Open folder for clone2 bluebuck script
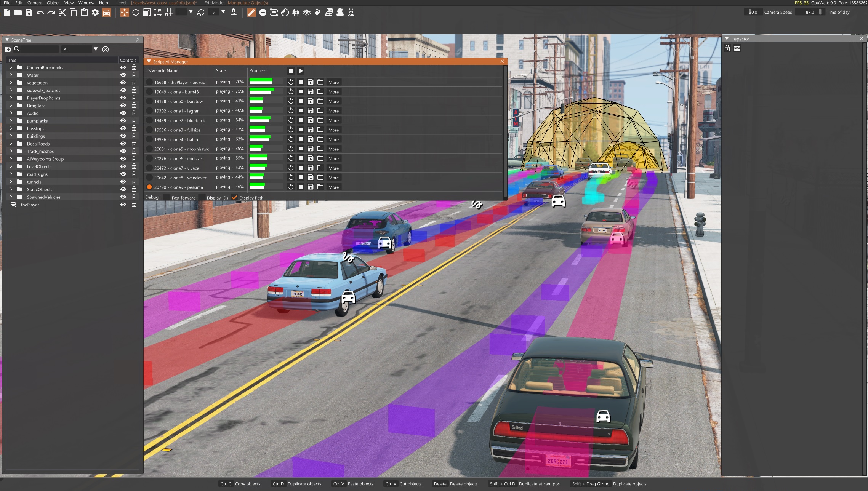The image size is (868, 491). click(320, 120)
